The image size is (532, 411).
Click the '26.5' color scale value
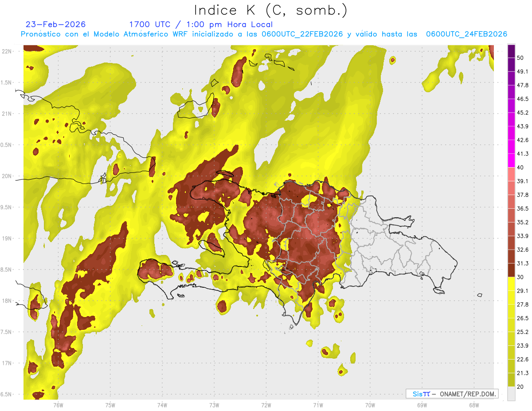coord(523,318)
